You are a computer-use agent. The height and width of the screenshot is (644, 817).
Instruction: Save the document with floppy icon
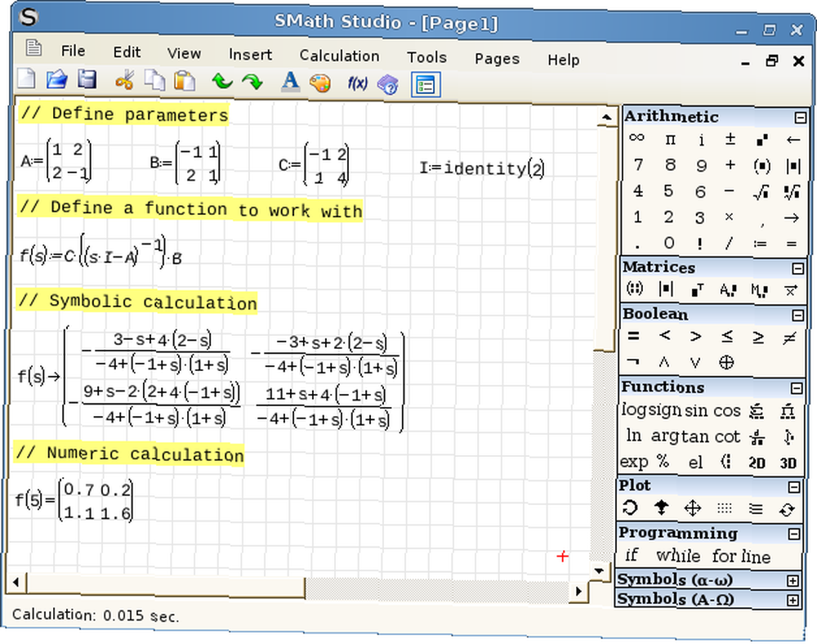tap(87, 80)
